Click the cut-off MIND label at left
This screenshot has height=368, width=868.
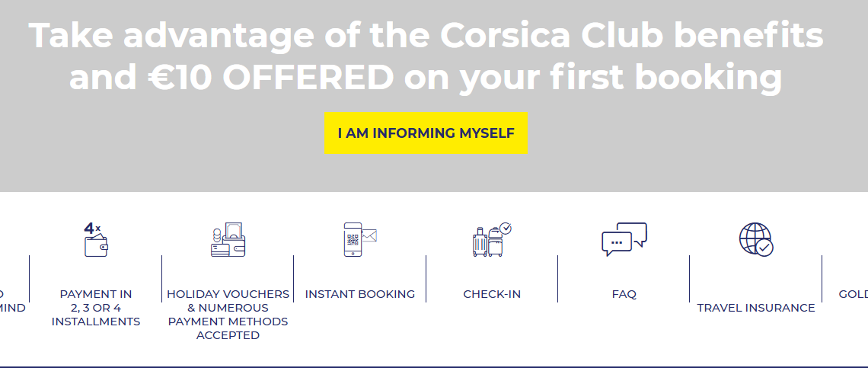(x=13, y=308)
